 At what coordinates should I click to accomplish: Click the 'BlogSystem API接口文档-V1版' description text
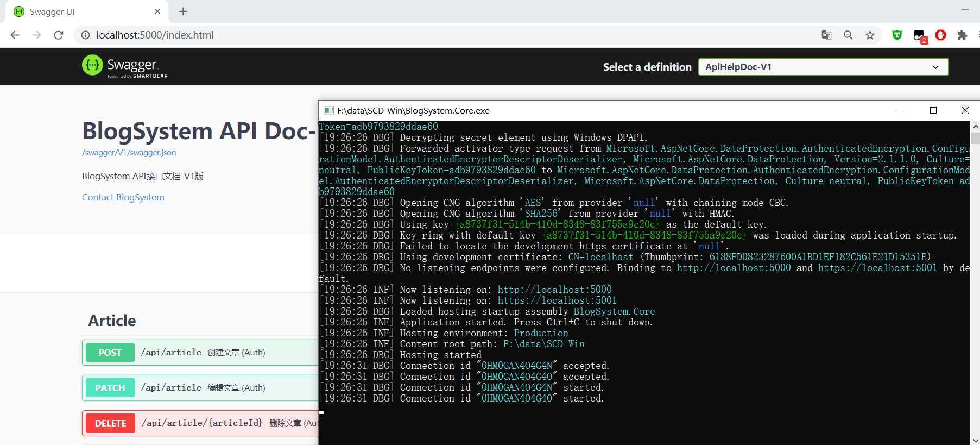click(x=143, y=176)
